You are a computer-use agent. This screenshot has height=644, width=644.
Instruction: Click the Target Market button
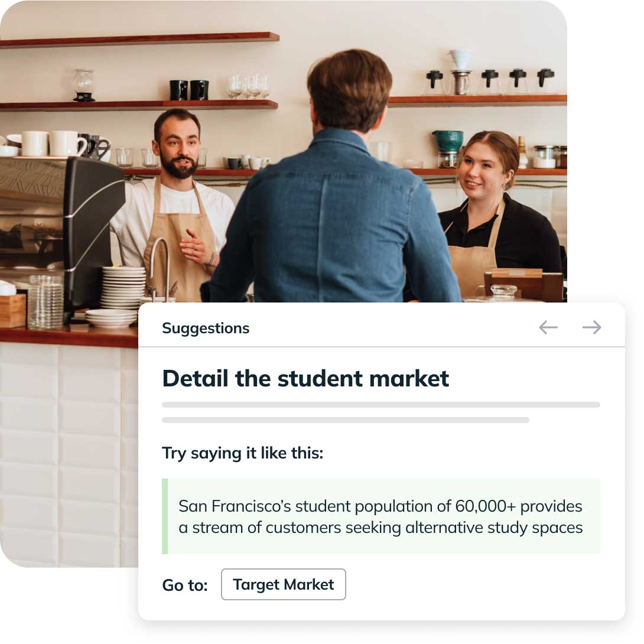[x=283, y=584]
